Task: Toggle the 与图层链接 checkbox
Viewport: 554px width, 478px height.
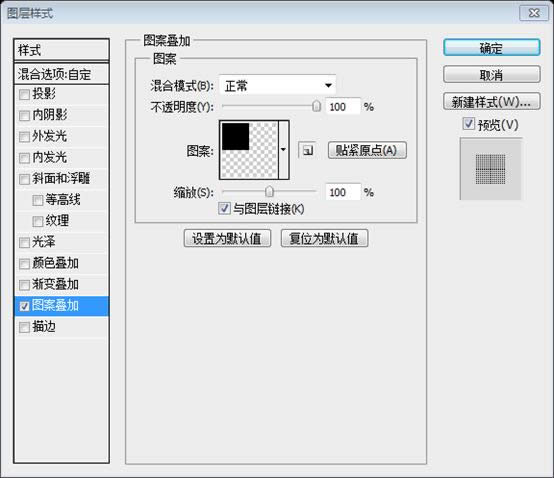Action: (224, 208)
